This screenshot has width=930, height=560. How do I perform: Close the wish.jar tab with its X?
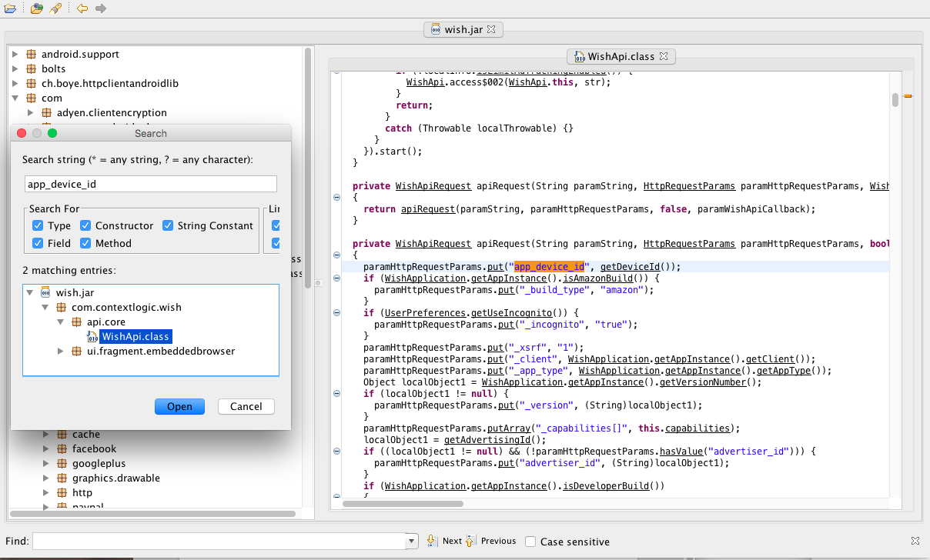491,29
